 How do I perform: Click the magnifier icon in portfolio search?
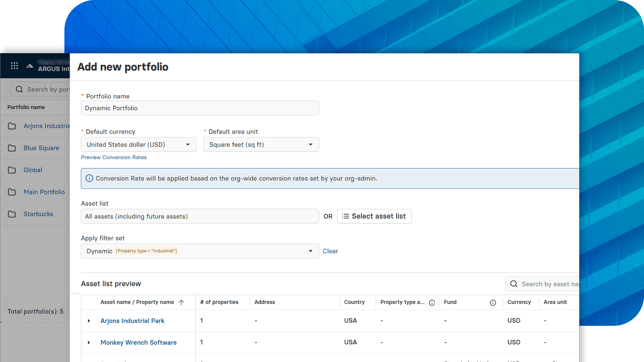tap(19, 89)
